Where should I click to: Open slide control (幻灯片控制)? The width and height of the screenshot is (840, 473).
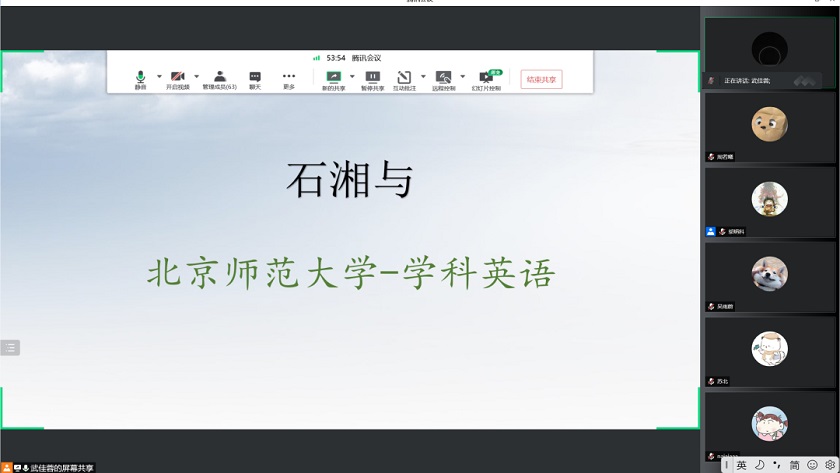tap(486, 80)
